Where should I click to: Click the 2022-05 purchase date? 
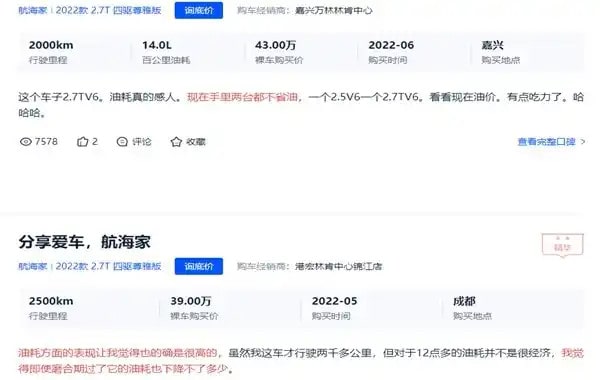[x=334, y=301]
